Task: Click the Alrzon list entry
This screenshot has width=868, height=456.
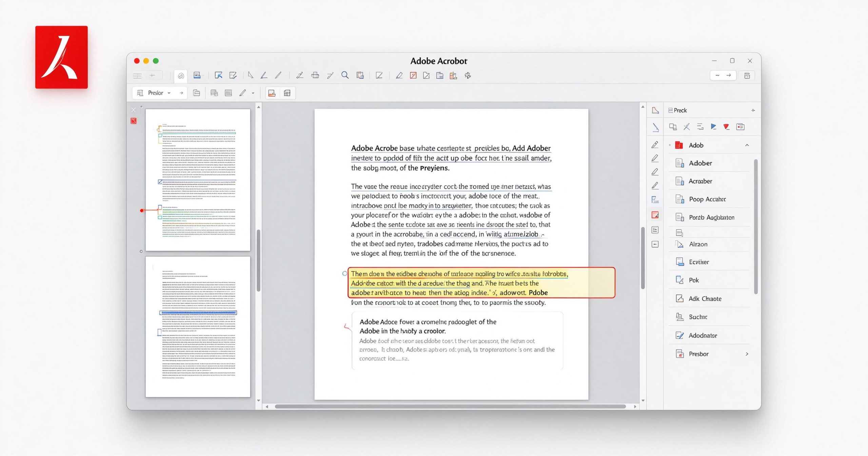Action: (709, 244)
